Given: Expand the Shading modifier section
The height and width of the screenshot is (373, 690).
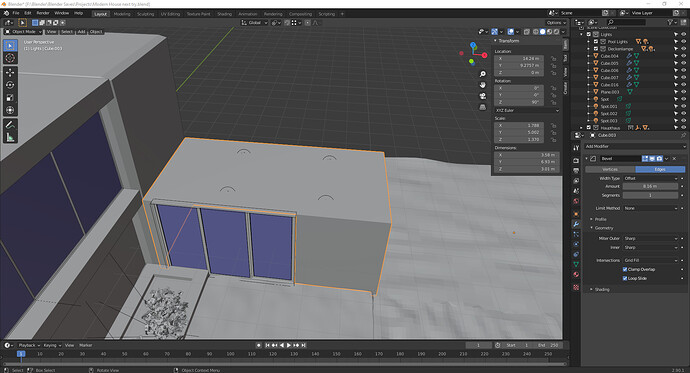Looking at the screenshot, I should [x=602, y=289].
